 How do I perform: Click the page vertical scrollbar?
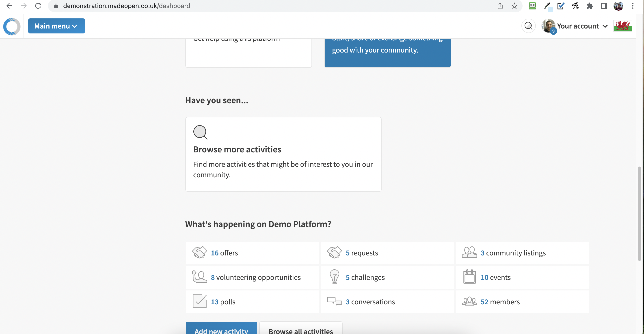click(x=639, y=213)
